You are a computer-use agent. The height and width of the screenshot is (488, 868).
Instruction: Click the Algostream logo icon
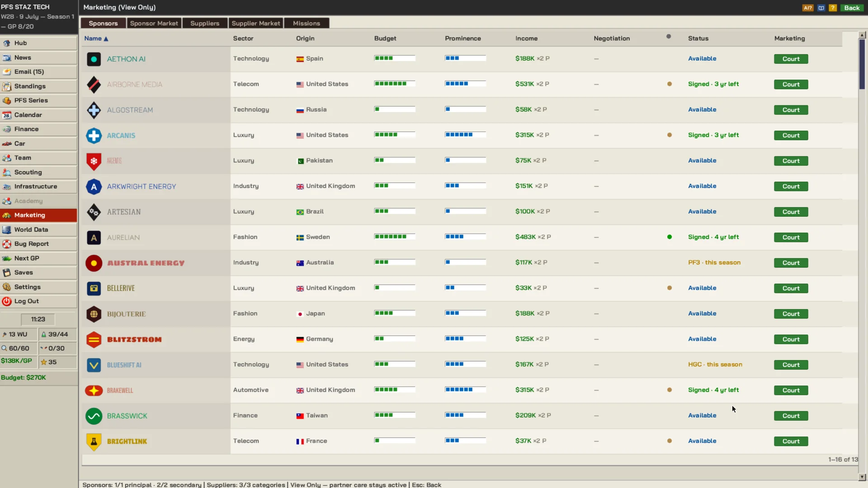click(94, 110)
